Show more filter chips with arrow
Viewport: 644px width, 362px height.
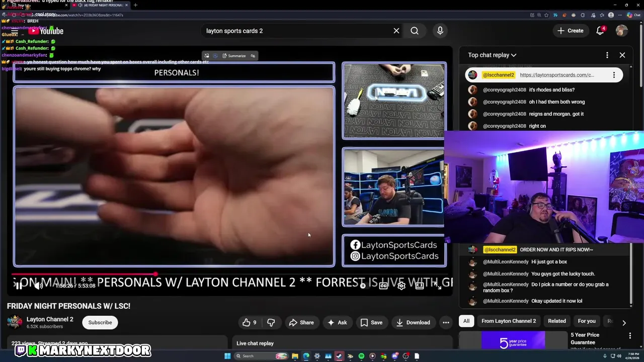[624, 323]
